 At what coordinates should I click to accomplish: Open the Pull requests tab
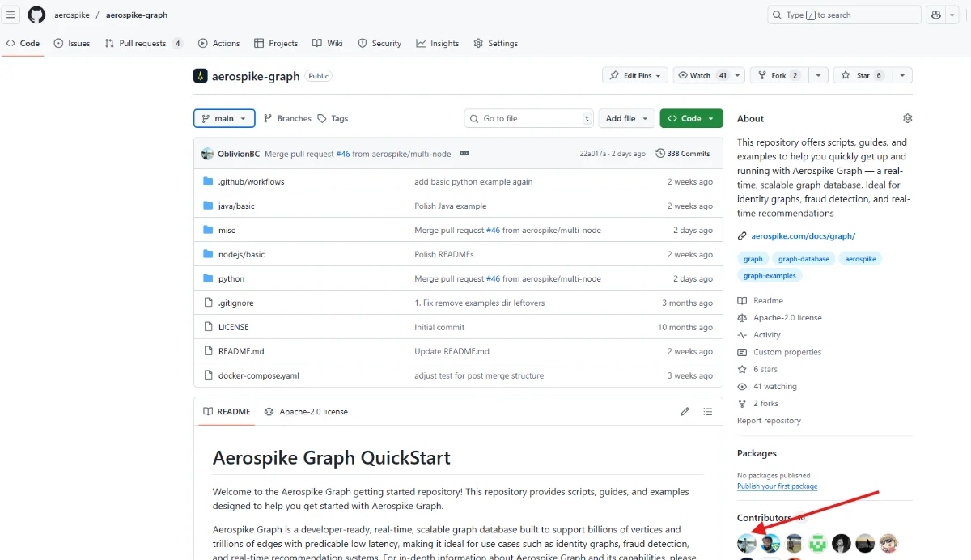(x=144, y=43)
